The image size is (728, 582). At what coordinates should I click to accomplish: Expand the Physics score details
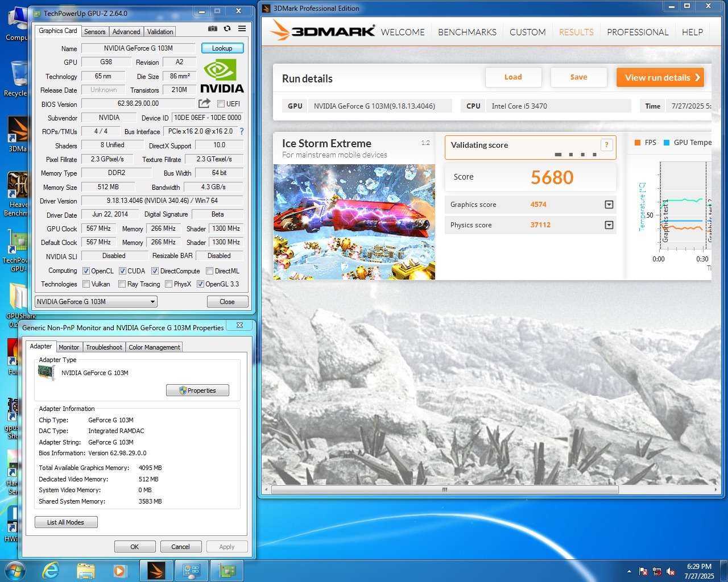click(x=609, y=225)
